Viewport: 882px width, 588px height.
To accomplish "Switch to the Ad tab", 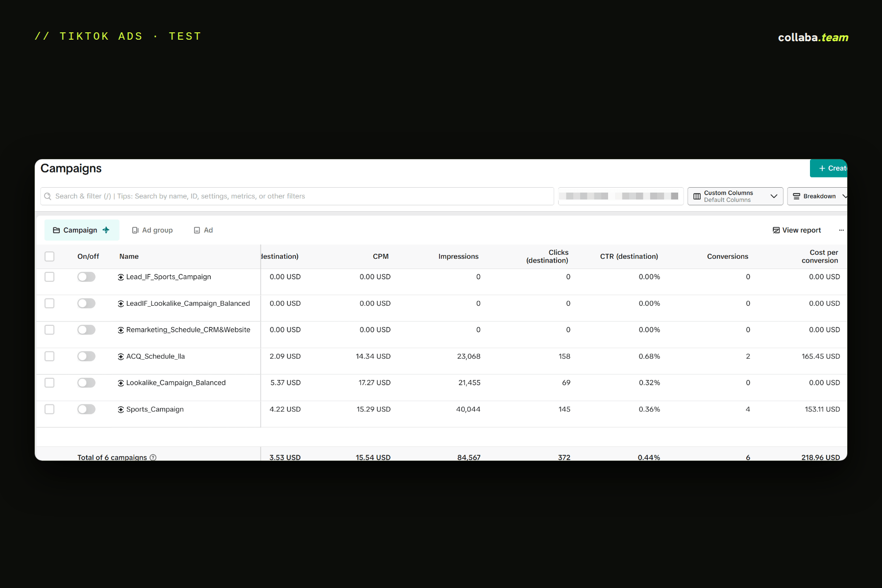I will point(203,230).
